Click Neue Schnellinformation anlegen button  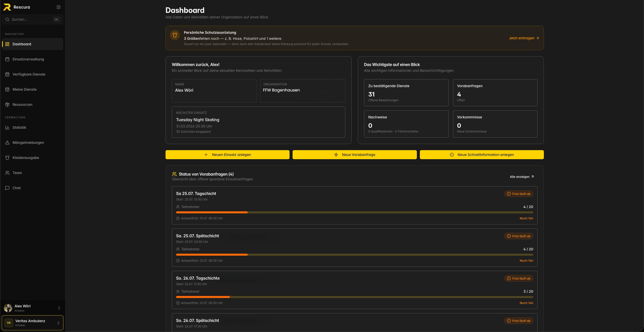tap(482, 155)
